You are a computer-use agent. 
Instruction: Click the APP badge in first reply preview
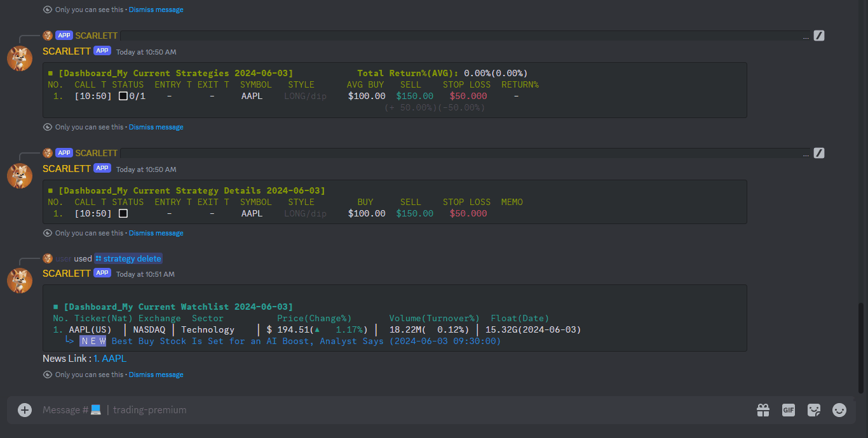click(64, 36)
